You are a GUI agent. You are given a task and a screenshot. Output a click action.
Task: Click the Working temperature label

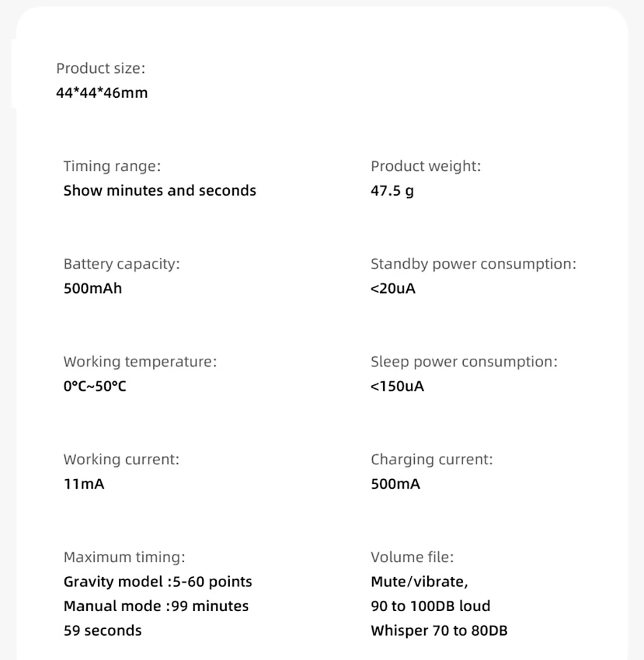[x=140, y=362]
